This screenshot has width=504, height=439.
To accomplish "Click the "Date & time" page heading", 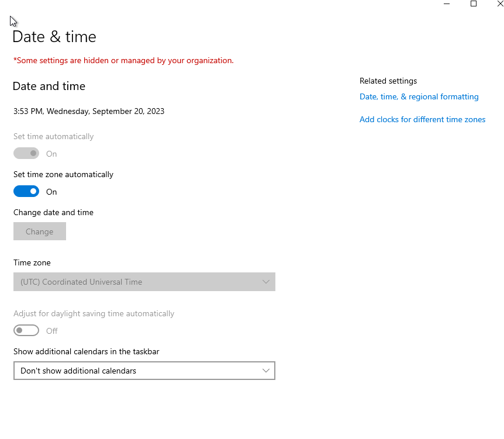I will point(54,36).
